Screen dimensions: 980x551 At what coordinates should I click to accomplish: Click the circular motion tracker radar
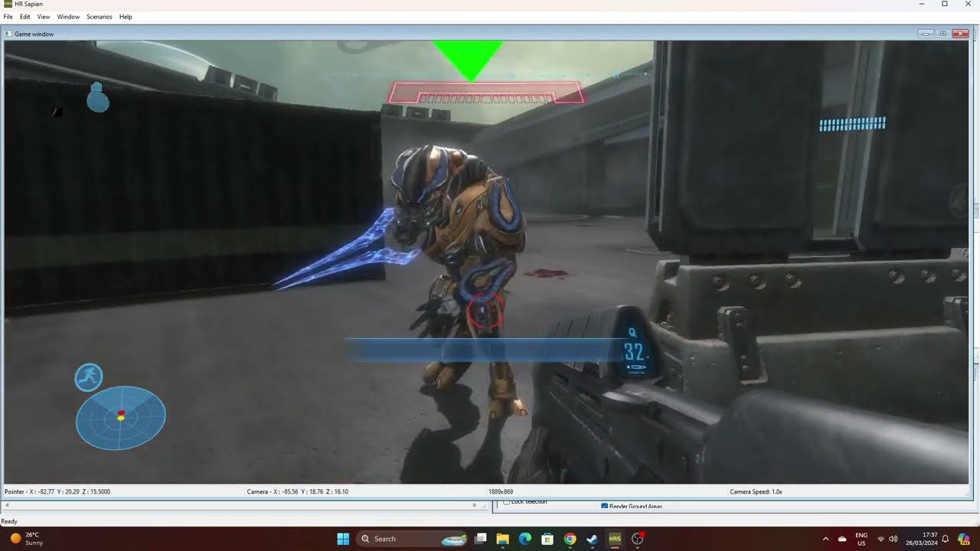[x=121, y=418]
